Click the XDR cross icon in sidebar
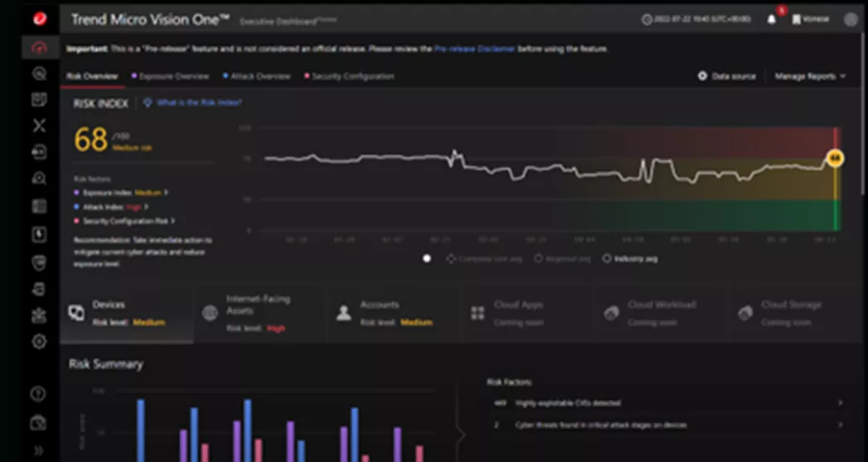The image size is (868, 462). click(39, 126)
